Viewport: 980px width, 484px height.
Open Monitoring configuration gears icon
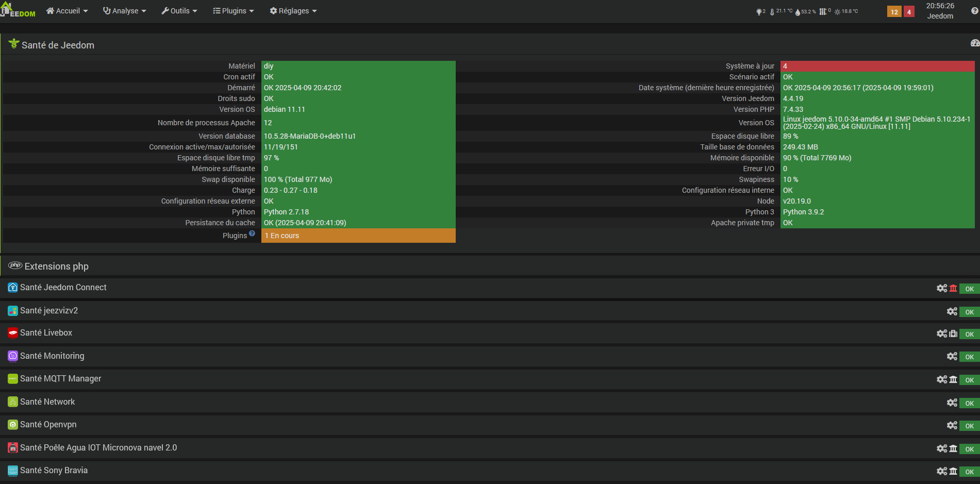(x=952, y=356)
